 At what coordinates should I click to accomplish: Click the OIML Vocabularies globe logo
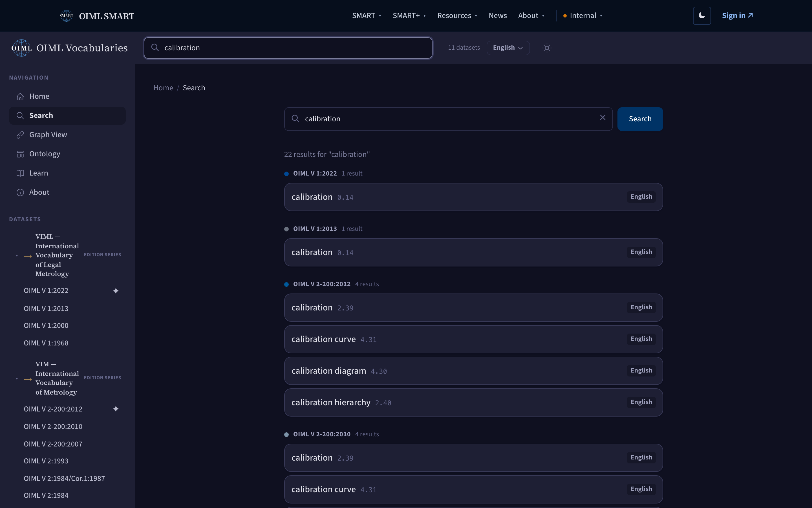pyautogui.click(x=21, y=48)
